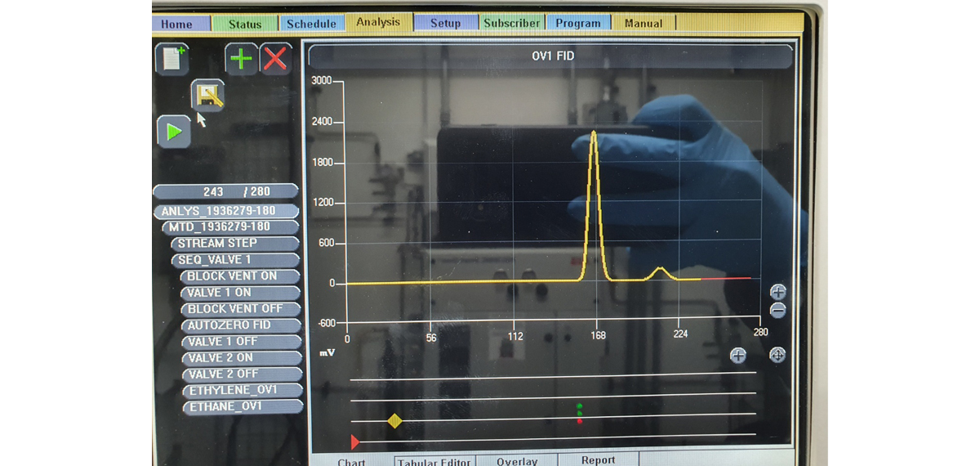Click the small ethane peak on chromatogram
Viewport: 980px width, 466px height.
661,274
